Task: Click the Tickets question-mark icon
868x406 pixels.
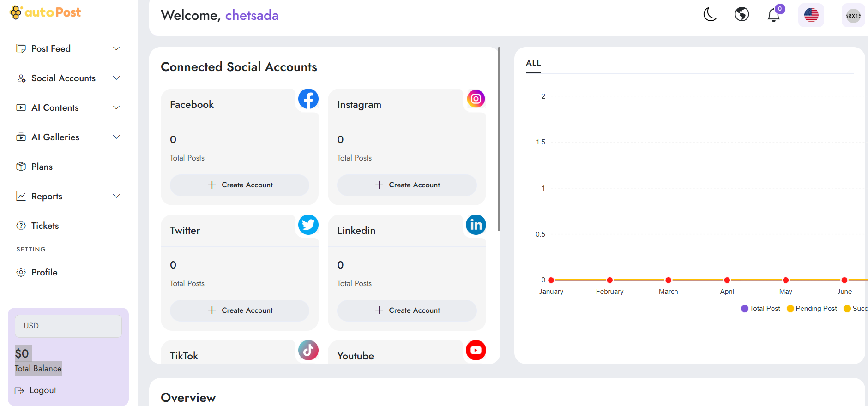Action: point(21,226)
